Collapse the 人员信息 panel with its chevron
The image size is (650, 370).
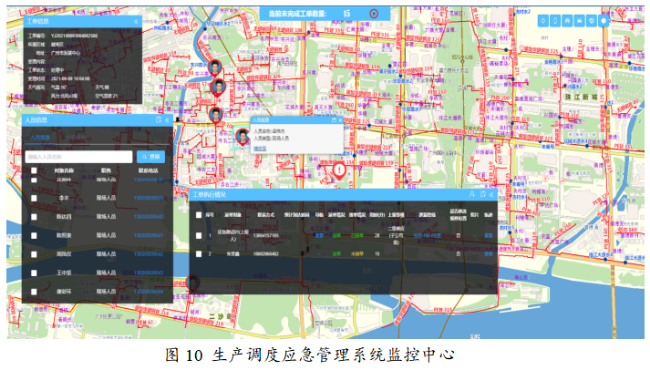[167, 120]
